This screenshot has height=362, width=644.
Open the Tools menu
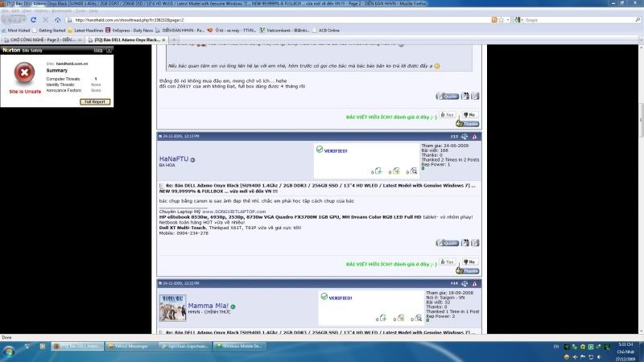click(x=80, y=10)
